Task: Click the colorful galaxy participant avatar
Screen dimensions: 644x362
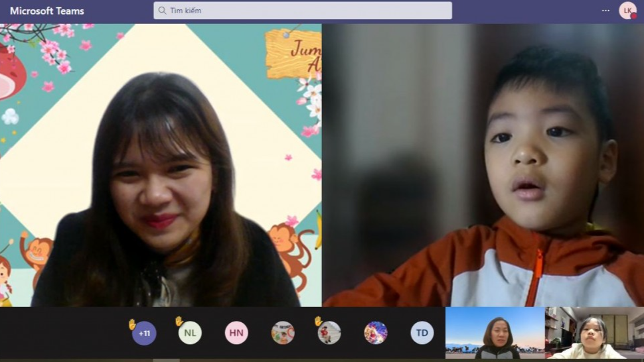Action: (376, 333)
